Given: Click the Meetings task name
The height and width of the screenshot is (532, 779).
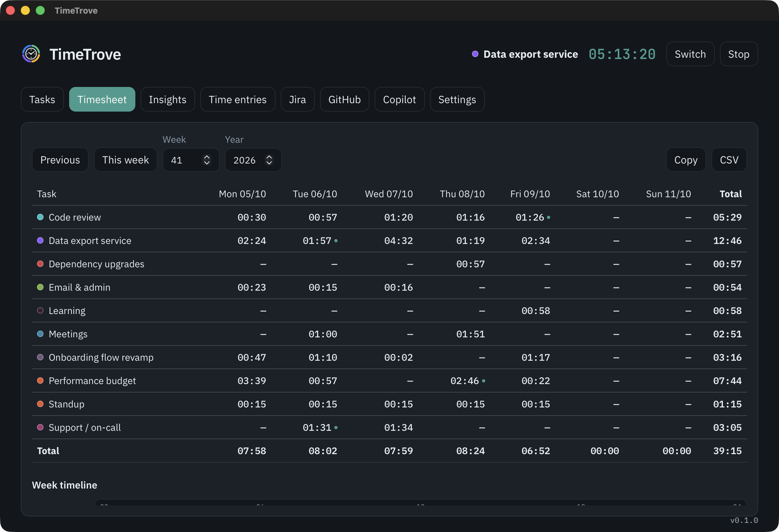Looking at the screenshot, I should tap(68, 334).
